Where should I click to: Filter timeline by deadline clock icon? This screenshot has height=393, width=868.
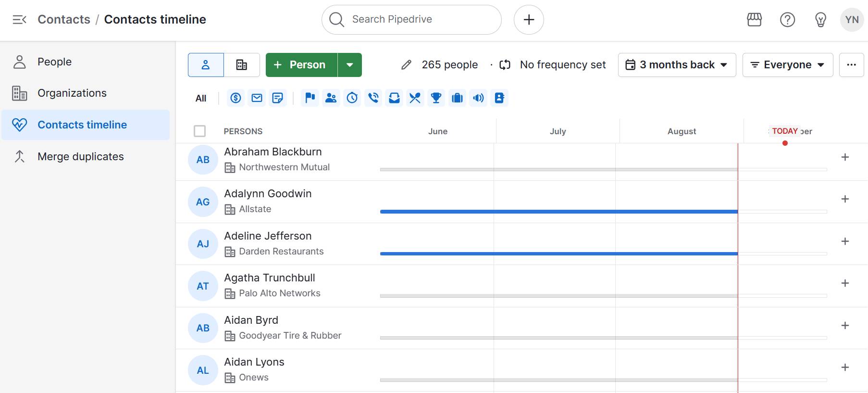click(352, 98)
